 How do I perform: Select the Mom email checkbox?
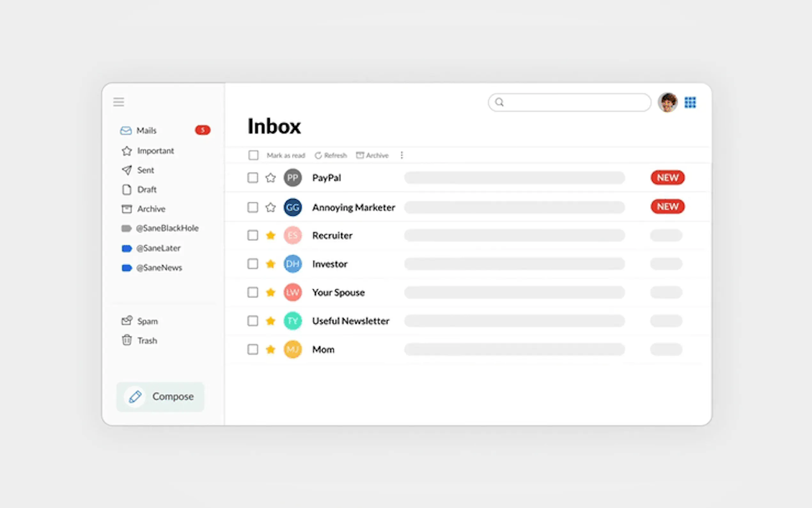click(x=253, y=349)
